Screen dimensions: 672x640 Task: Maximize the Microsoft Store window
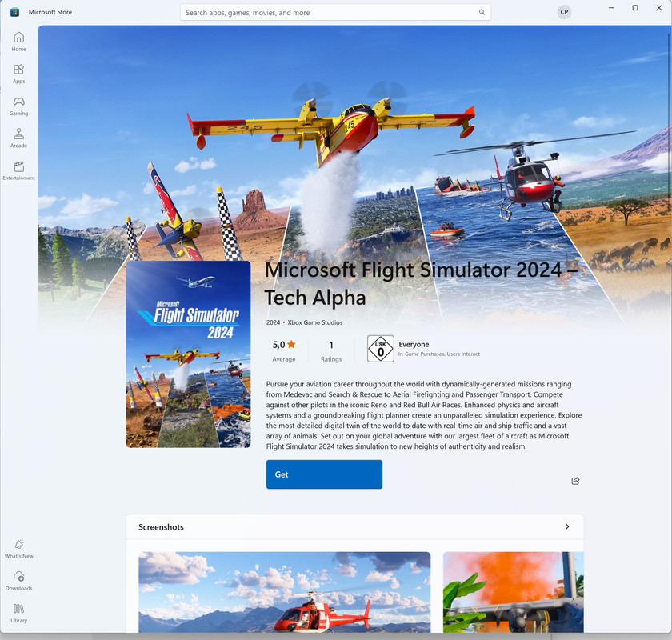pos(635,8)
